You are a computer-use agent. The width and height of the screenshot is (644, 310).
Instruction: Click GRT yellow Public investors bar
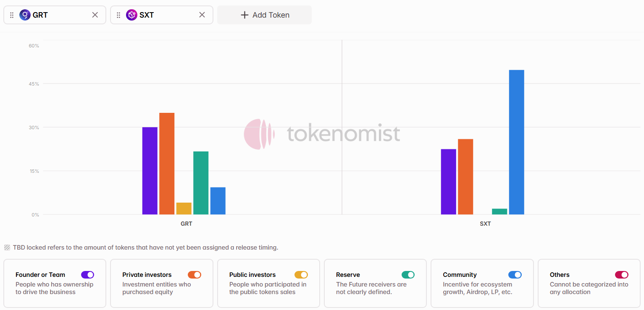184,208
